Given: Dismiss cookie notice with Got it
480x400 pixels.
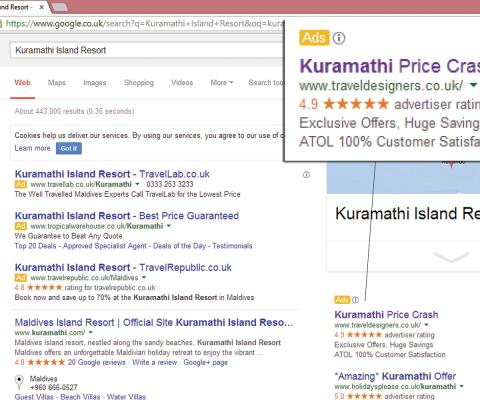Looking at the screenshot, I should pos(69,148).
